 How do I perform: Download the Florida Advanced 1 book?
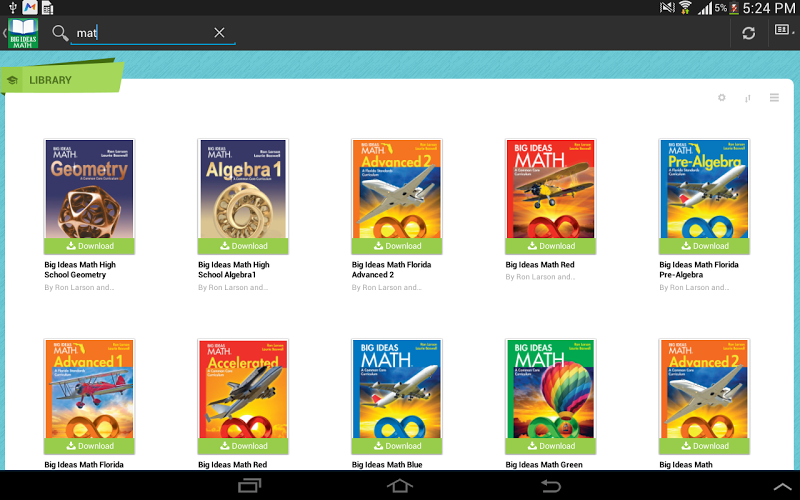(89, 446)
